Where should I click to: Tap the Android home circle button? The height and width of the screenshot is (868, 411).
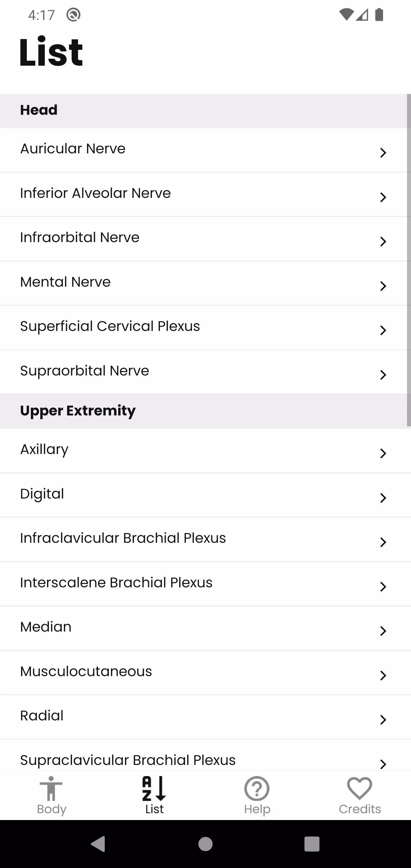(205, 844)
